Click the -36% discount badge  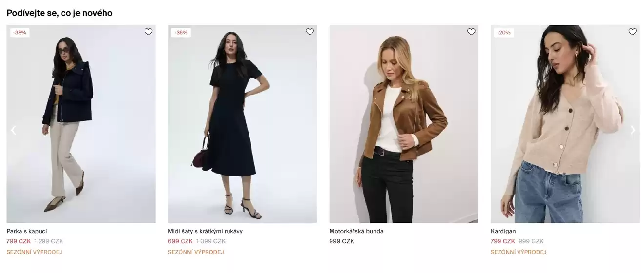[x=181, y=33]
